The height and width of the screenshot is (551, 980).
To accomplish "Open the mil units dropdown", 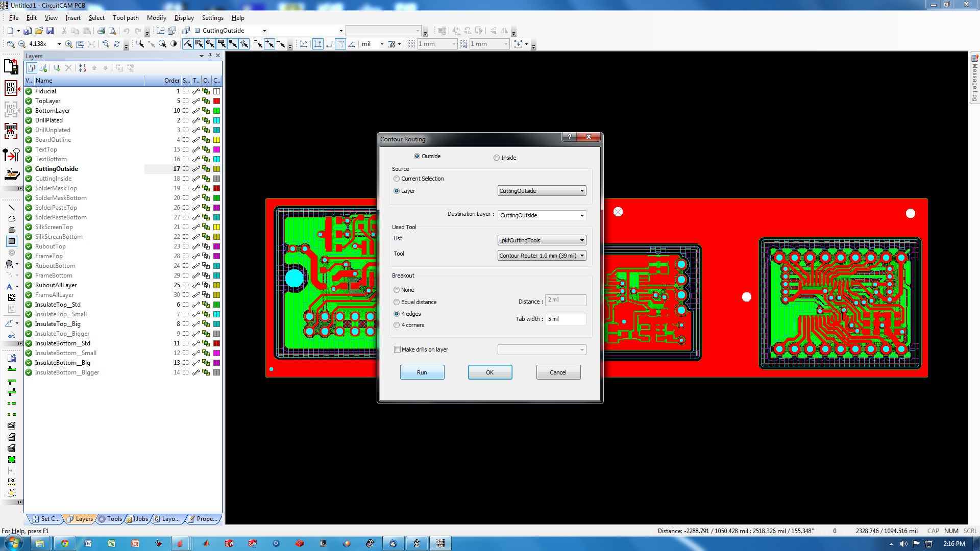I will tap(382, 44).
